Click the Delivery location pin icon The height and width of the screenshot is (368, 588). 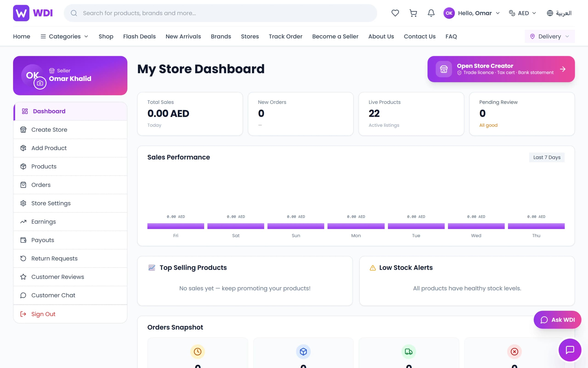click(532, 37)
